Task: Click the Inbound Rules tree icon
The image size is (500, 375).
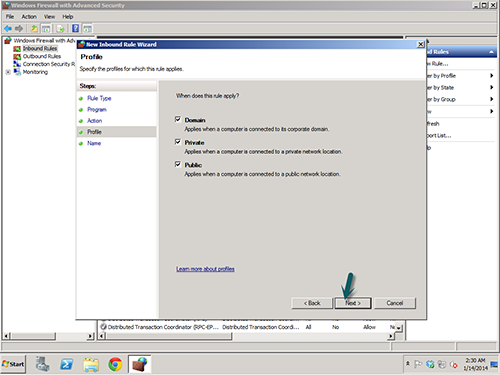Action: coord(17,49)
